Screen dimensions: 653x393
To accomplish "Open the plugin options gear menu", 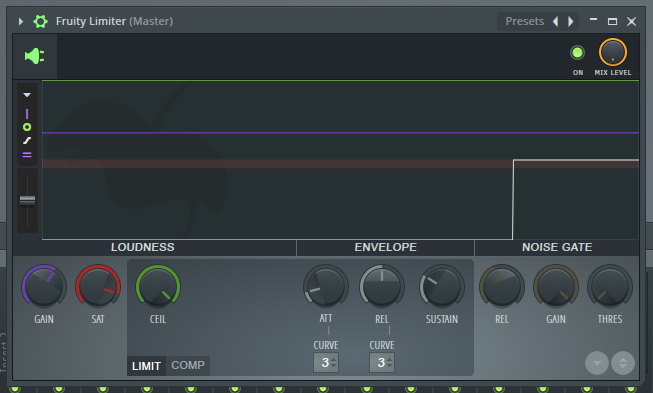I will (40, 21).
